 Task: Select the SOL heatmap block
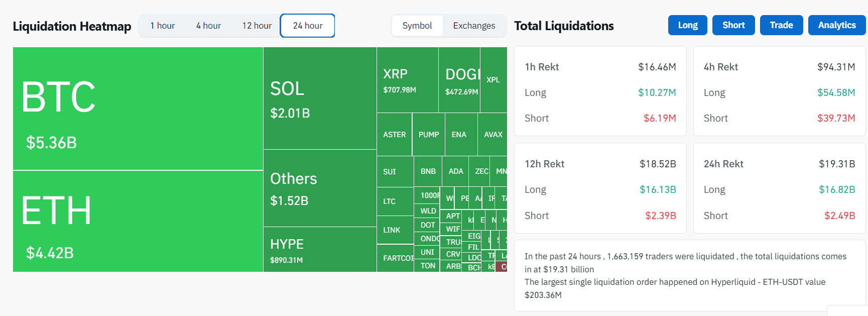point(319,98)
